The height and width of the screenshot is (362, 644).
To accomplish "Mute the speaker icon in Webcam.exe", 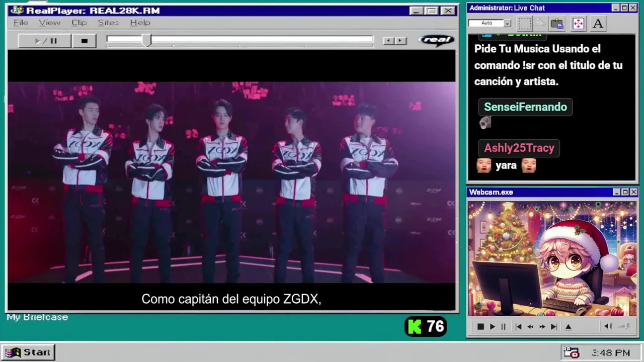I will tap(608, 326).
